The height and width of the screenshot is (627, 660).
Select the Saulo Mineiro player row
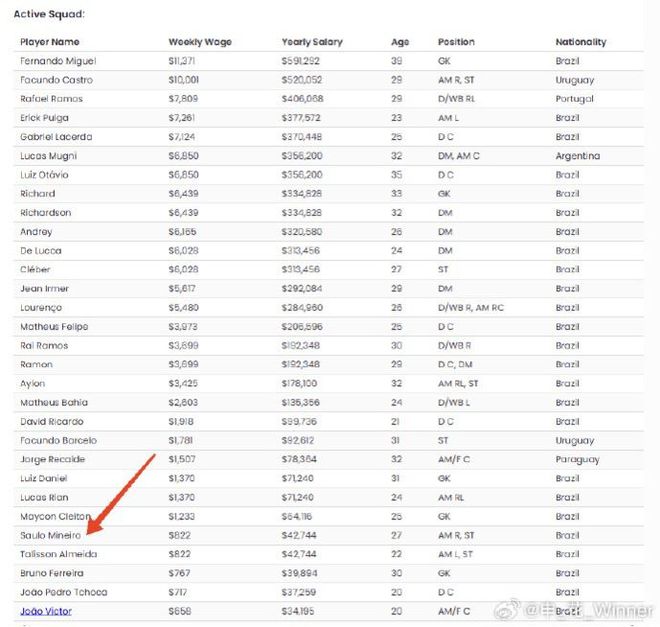tap(328, 535)
